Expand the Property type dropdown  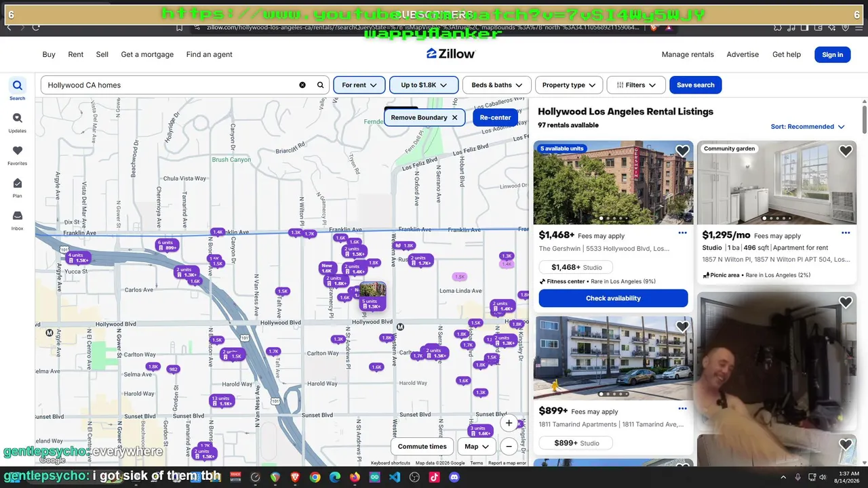[x=569, y=85]
